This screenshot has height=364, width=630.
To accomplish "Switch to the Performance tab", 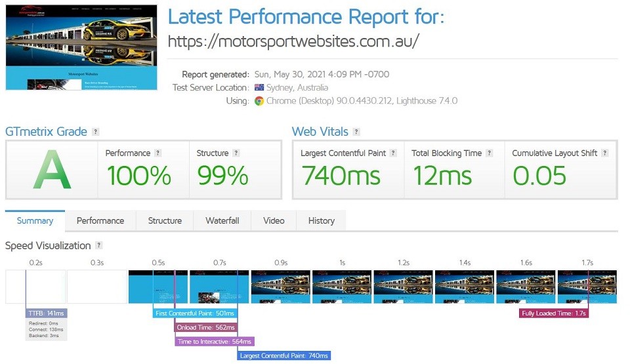I will pyautogui.click(x=100, y=220).
